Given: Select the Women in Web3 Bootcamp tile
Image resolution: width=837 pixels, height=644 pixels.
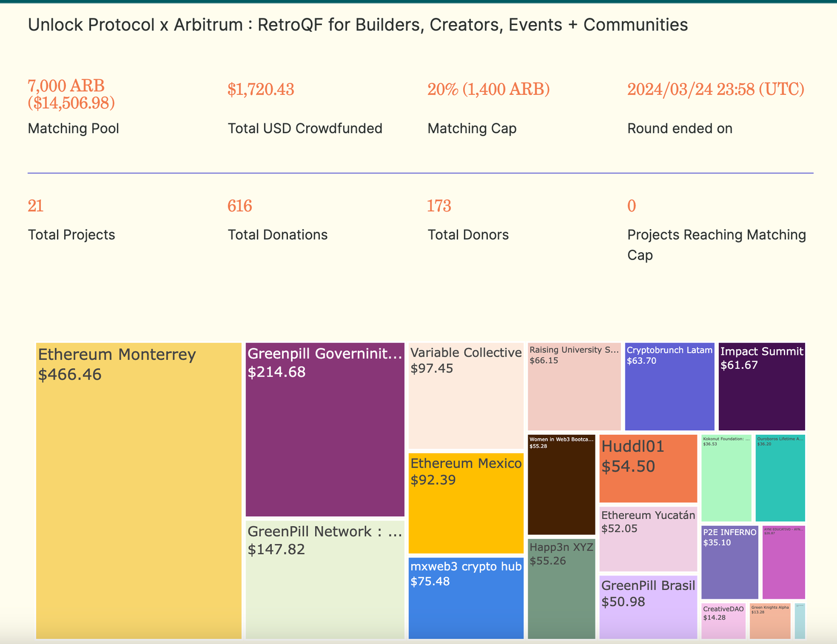Looking at the screenshot, I should coord(561,484).
